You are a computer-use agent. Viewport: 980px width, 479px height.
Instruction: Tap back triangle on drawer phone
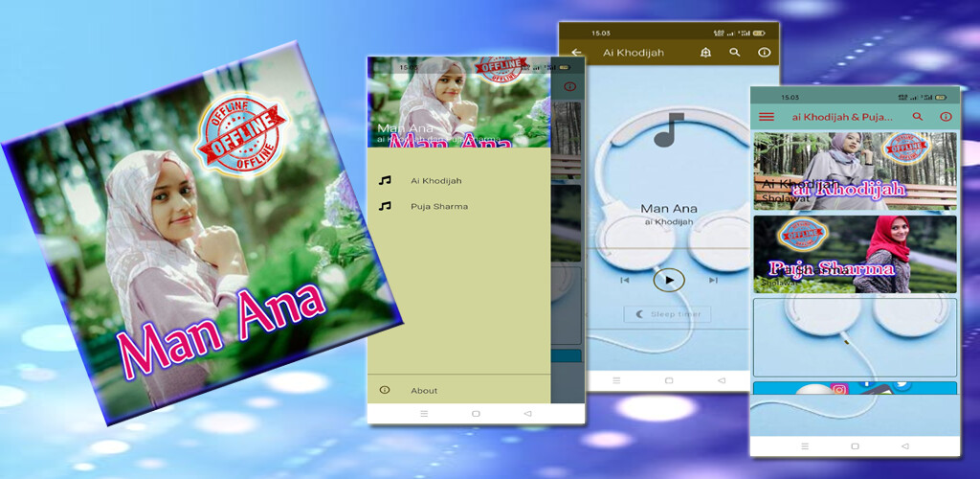coord(527,413)
